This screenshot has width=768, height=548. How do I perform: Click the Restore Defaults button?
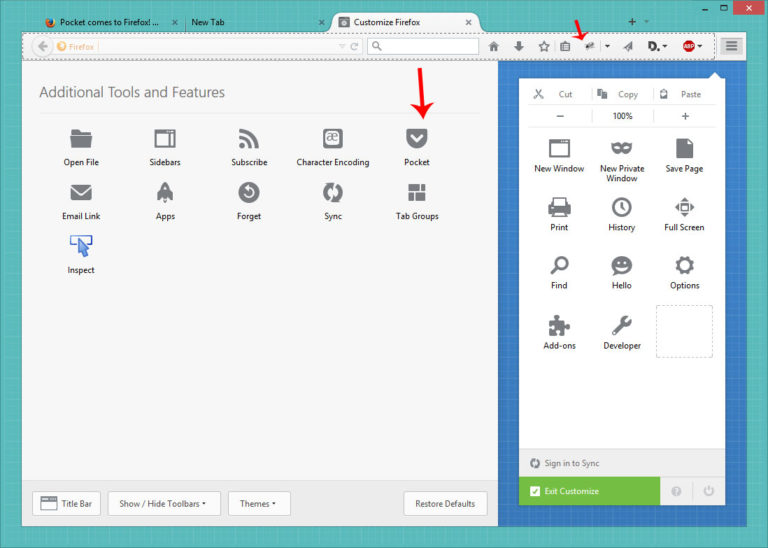tap(445, 503)
